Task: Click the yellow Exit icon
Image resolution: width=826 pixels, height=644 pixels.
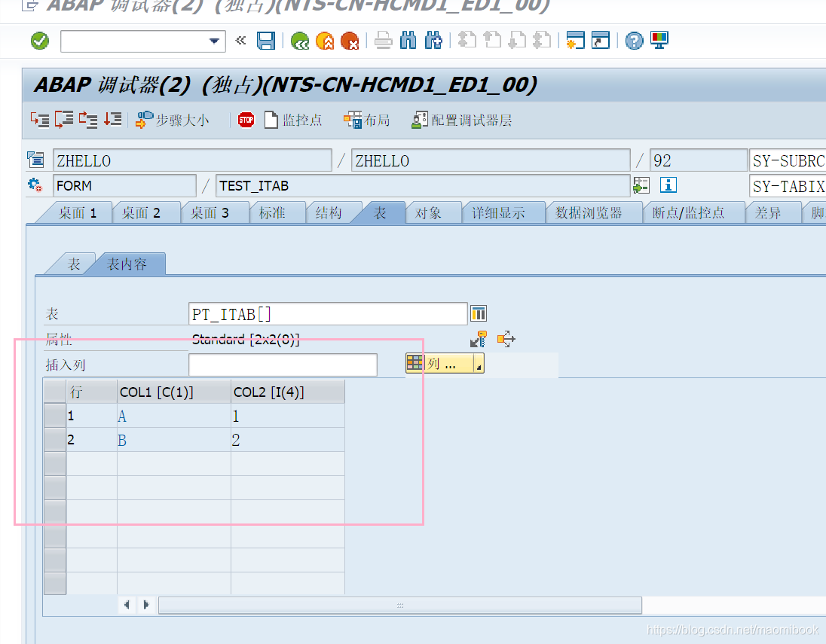Action: click(325, 41)
